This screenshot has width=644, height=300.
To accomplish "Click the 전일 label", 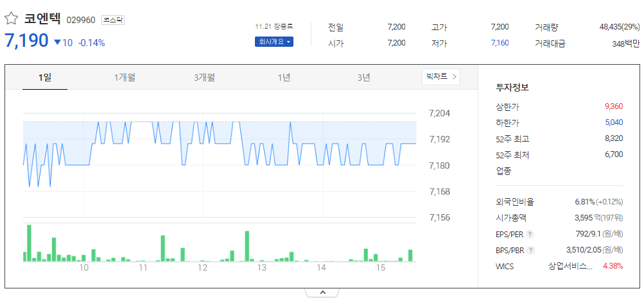I will [x=336, y=28].
